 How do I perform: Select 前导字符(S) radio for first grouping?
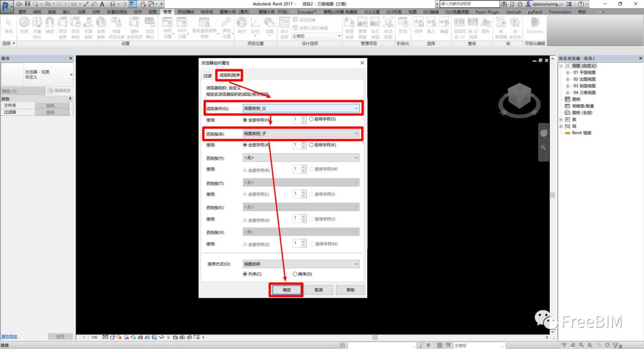click(311, 119)
